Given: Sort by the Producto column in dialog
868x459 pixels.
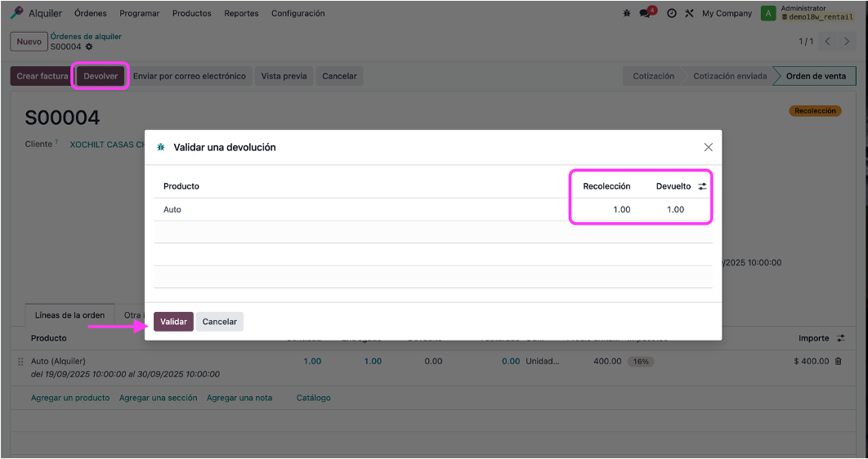Looking at the screenshot, I should click(181, 186).
